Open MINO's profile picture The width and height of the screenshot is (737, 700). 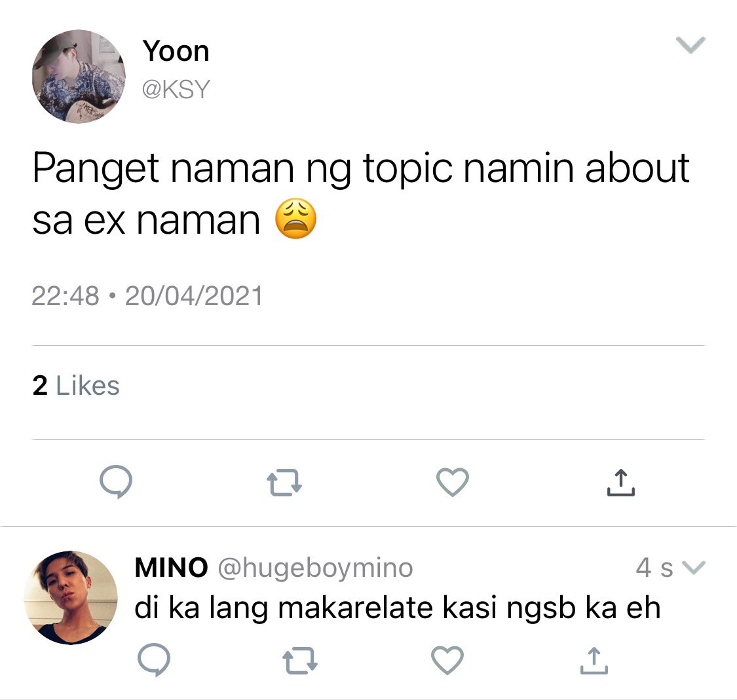[71, 598]
